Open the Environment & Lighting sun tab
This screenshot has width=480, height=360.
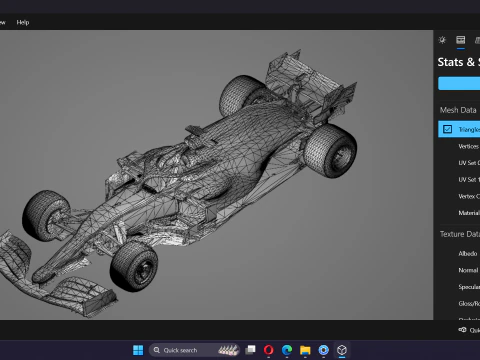[x=442, y=40]
